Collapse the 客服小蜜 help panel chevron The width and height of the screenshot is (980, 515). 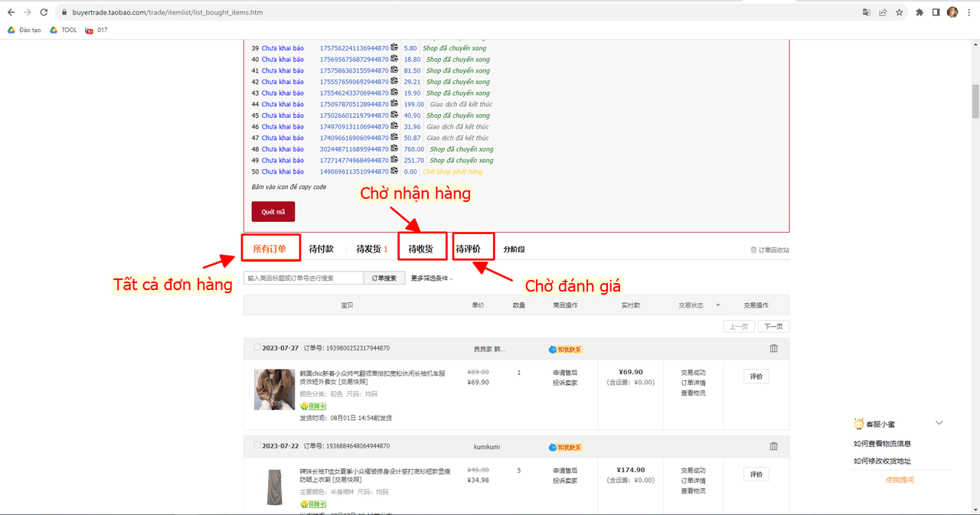coord(939,423)
